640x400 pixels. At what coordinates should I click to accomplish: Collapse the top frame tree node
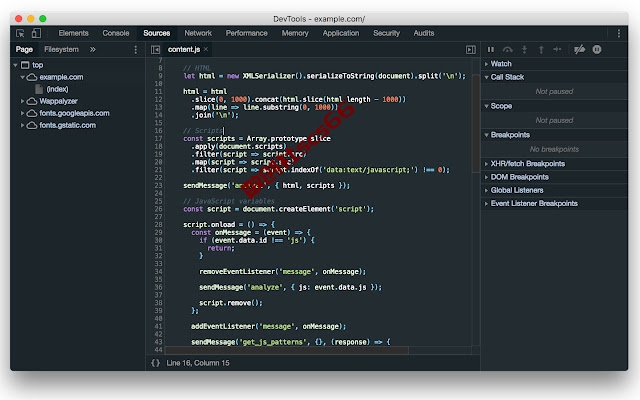16,65
